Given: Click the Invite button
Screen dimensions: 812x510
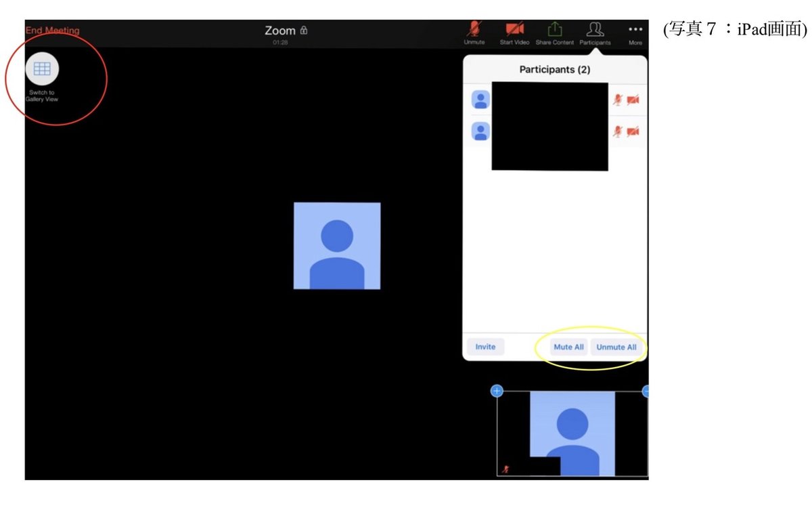Looking at the screenshot, I should [x=485, y=347].
